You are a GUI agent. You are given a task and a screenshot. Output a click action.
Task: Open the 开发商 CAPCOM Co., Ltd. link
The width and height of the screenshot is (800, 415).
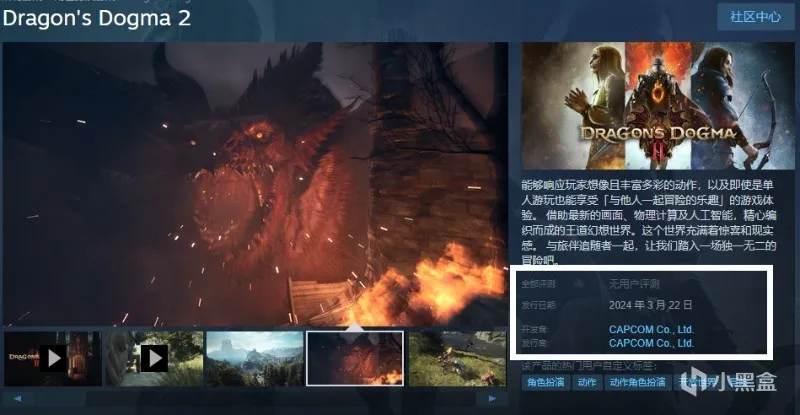point(651,329)
